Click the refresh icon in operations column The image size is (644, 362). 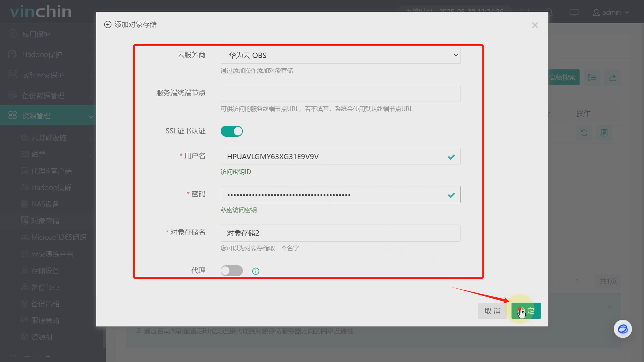click(x=584, y=133)
